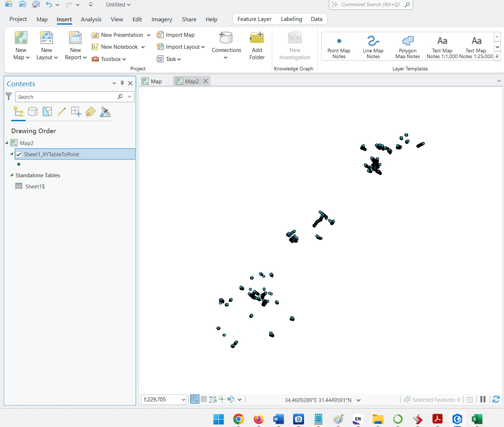Switch to List By Editing pencil view
The image size is (504, 427).
click(x=61, y=112)
